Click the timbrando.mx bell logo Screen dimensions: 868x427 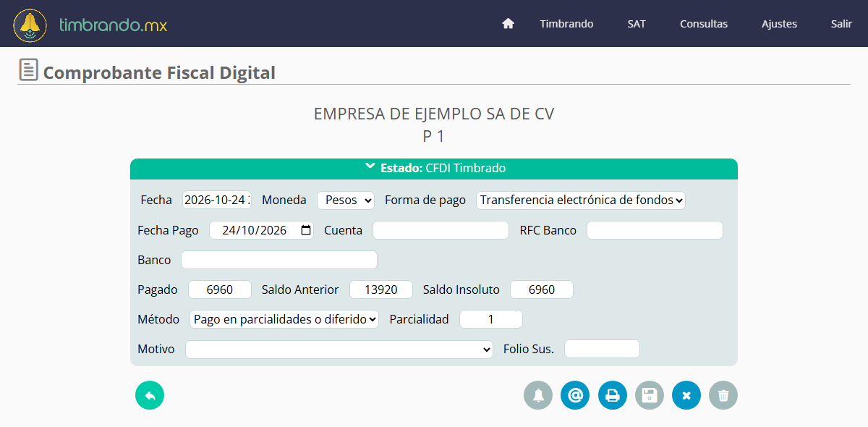[x=30, y=25]
